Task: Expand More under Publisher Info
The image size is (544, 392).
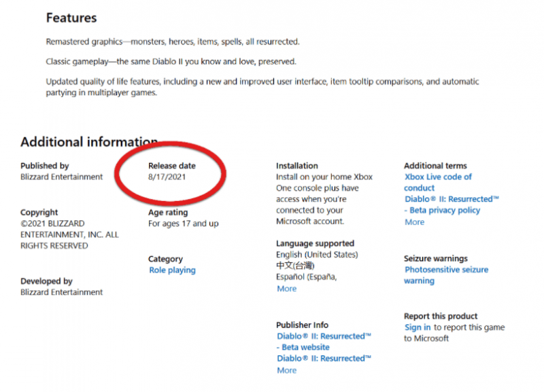Action: pos(286,370)
